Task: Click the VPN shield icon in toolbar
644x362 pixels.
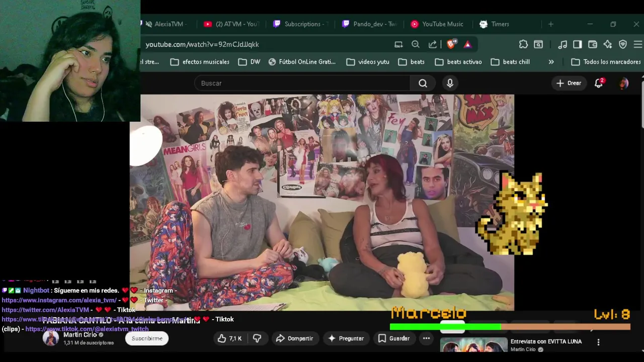Action: coord(623,44)
